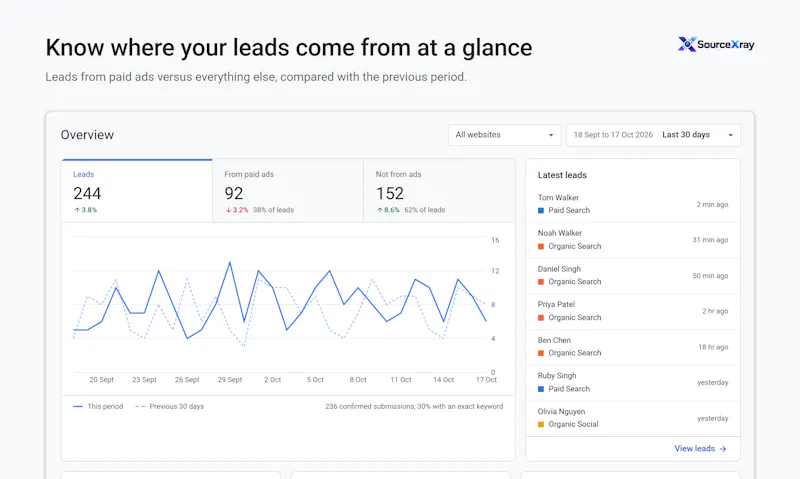Click the 18 hr ago timestamp
Viewport: 800px width, 479px height.
pos(713,347)
